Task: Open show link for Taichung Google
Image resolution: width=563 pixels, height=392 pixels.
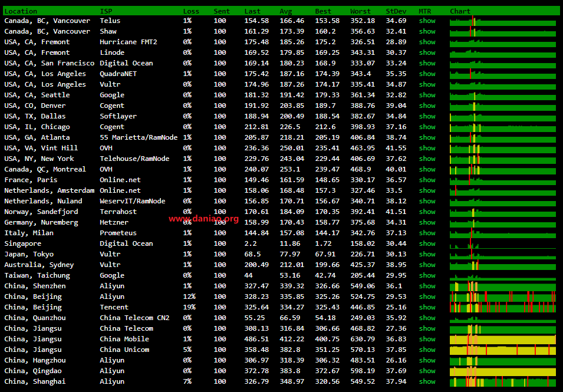Action: tap(427, 275)
